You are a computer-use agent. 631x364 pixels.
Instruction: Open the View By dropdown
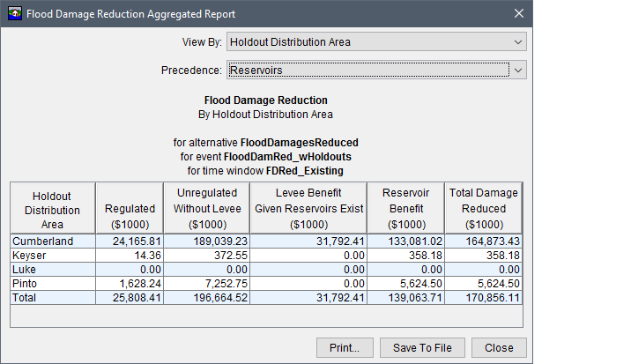tap(376, 42)
